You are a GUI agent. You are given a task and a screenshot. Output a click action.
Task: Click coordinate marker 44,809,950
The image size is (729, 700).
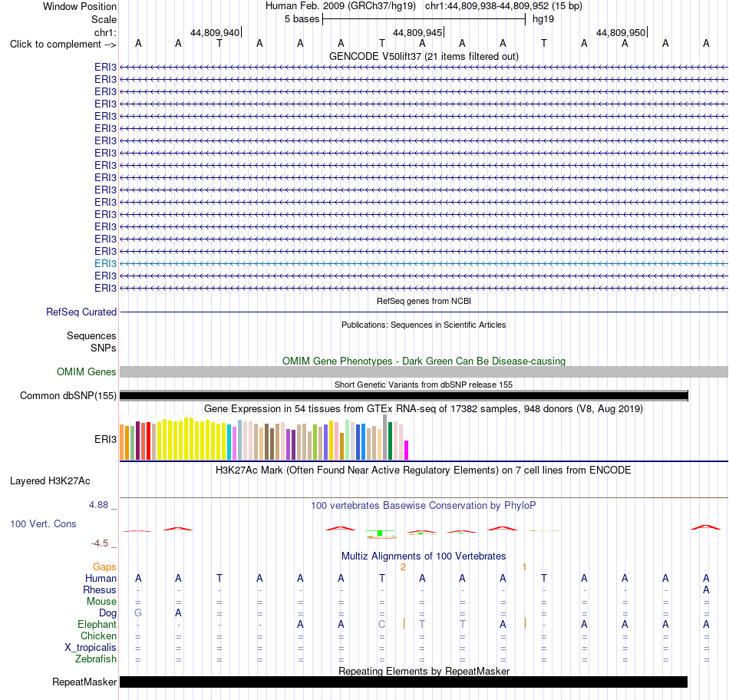(621, 32)
